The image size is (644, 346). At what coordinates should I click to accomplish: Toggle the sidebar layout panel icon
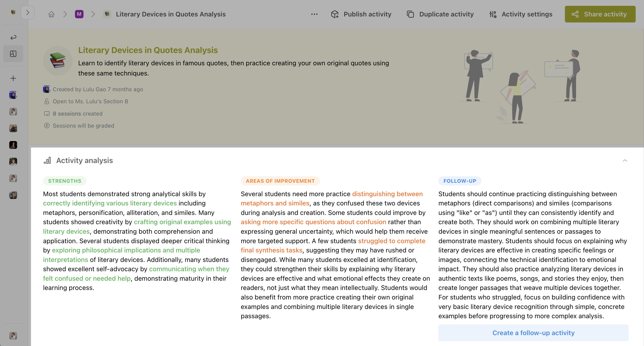click(x=13, y=54)
